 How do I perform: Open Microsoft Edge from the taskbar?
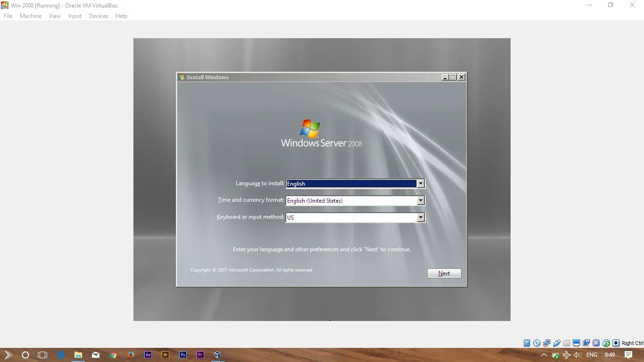pos(61,355)
